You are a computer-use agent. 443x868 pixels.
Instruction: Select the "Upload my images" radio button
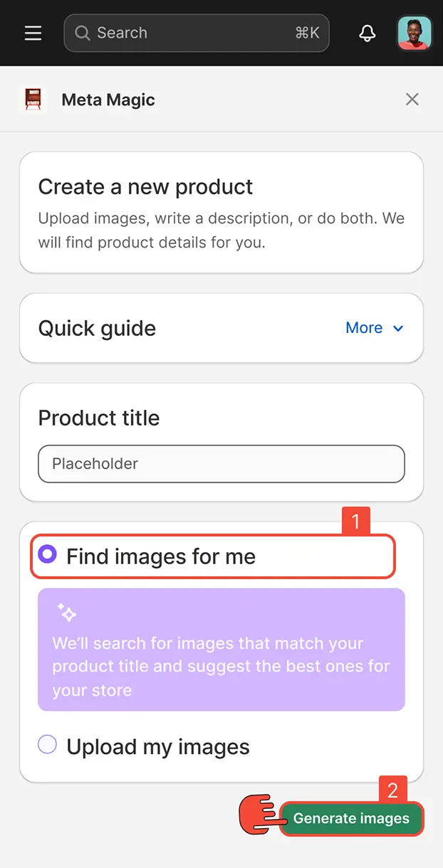click(x=47, y=745)
